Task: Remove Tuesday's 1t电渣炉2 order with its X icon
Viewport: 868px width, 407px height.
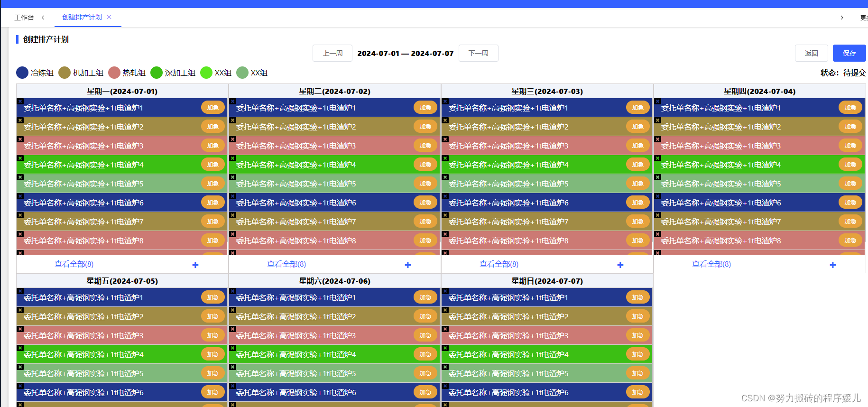Action: [x=232, y=120]
